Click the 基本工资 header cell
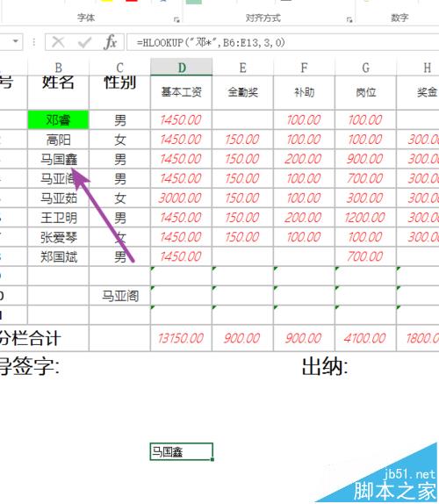The width and height of the screenshot is (439, 504). 181,92
